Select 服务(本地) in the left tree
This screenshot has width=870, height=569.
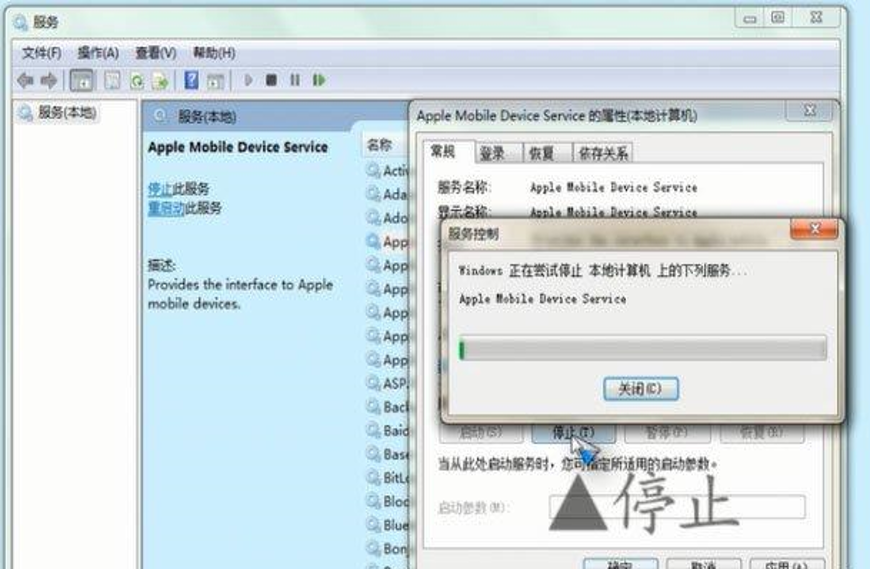pos(67,113)
